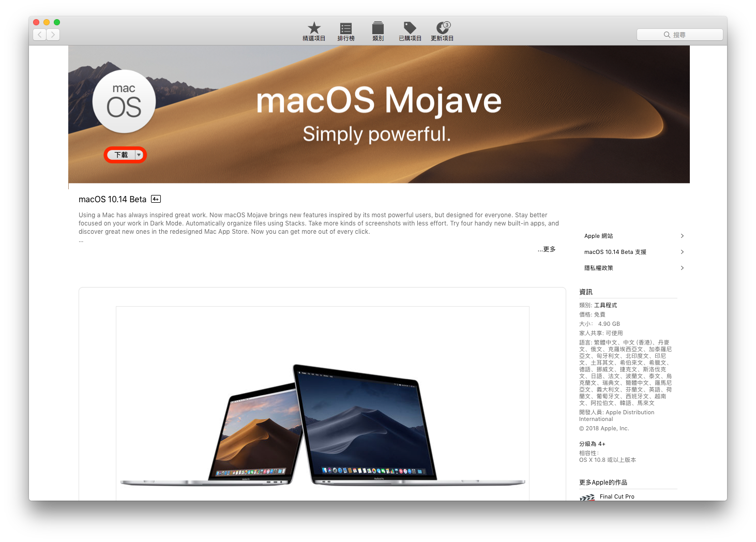The width and height of the screenshot is (756, 542).
Task: Click the © 2018 Apple, Inc. text
Action: coord(604,428)
